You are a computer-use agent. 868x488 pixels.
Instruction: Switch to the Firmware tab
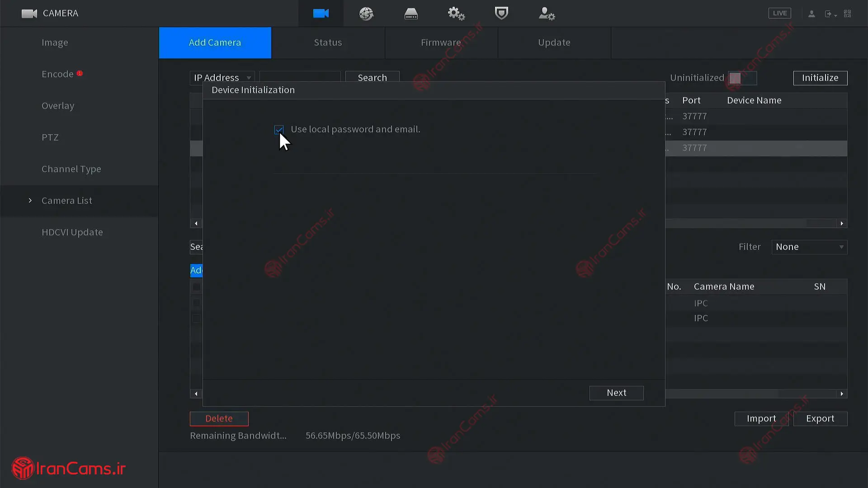tap(441, 42)
